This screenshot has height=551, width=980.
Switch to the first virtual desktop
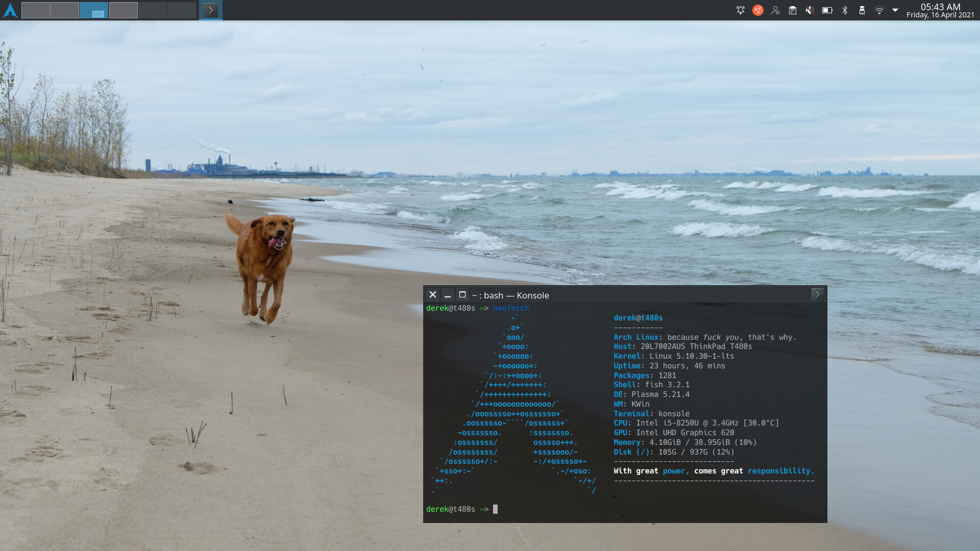pos(36,10)
